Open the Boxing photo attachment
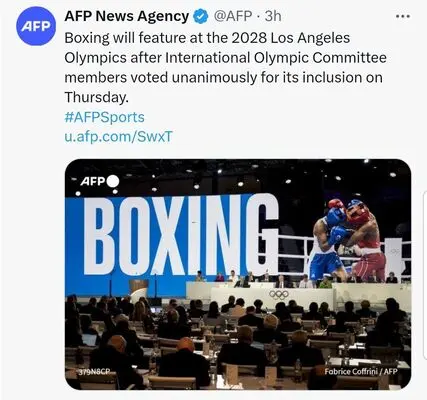Image resolution: width=427 pixels, height=400 pixels. coord(238,274)
